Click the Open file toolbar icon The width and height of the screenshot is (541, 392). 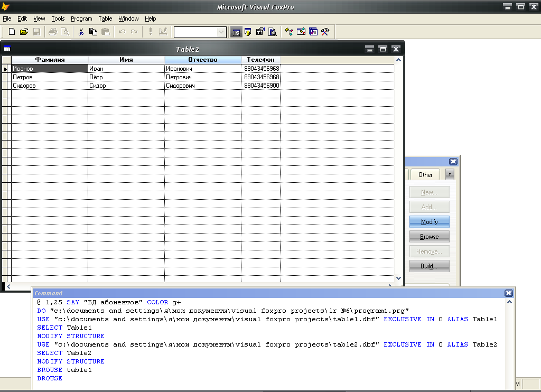coord(24,32)
